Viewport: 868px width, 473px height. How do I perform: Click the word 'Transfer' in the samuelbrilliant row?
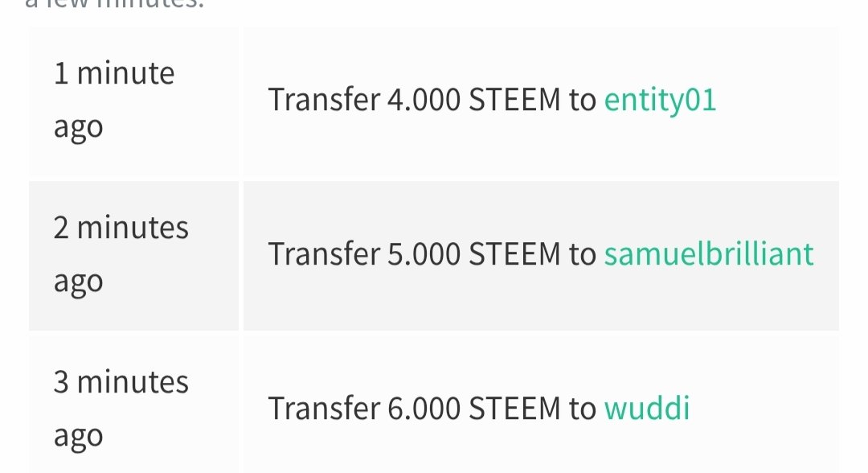tap(325, 254)
